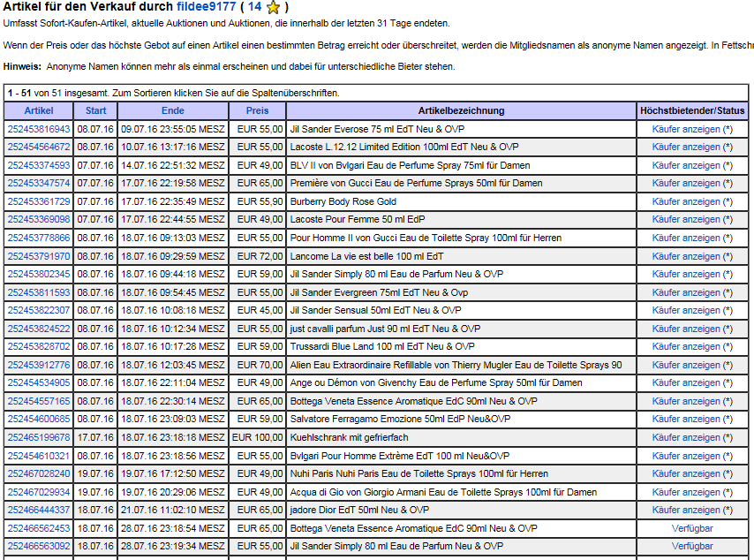
Task: Show buyer for Jil Sander Evergreen
Action: (686, 292)
